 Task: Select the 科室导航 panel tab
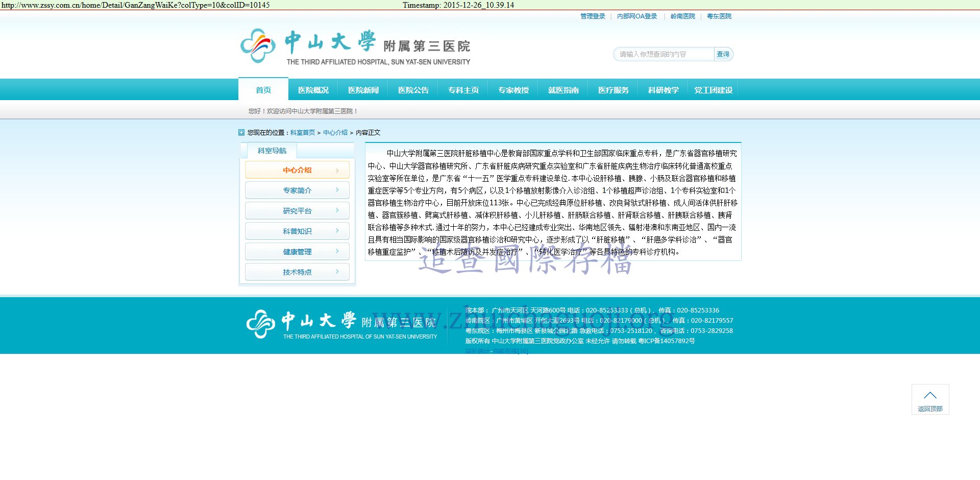click(272, 151)
